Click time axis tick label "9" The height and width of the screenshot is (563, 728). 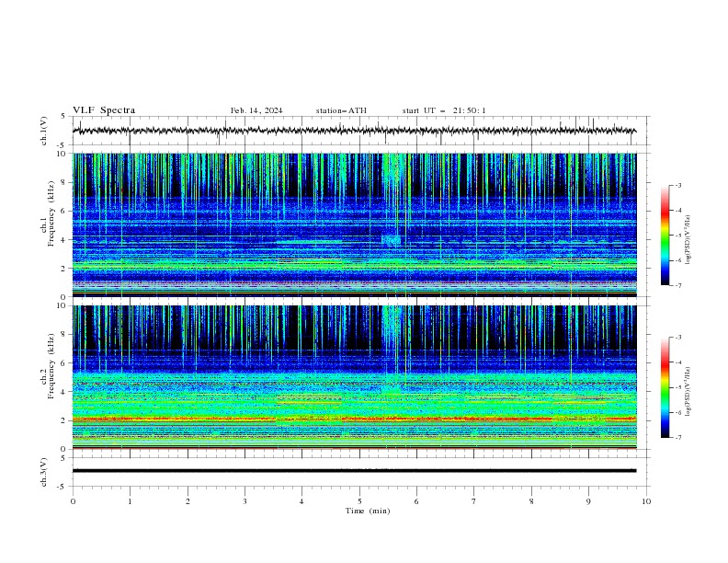point(588,501)
